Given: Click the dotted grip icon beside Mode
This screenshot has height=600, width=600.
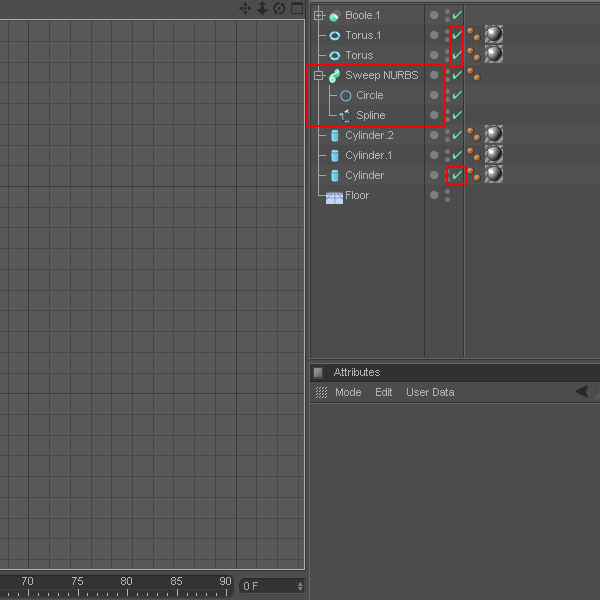Looking at the screenshot, I should (x=321, y=393).
